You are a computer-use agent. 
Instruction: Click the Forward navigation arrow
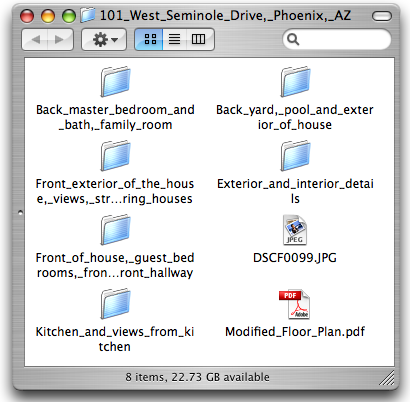pos(60,40)
